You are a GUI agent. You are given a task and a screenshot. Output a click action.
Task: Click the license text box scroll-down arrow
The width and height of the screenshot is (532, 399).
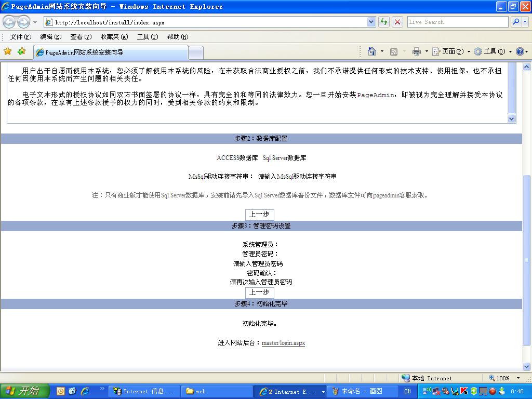coord(512,119)
